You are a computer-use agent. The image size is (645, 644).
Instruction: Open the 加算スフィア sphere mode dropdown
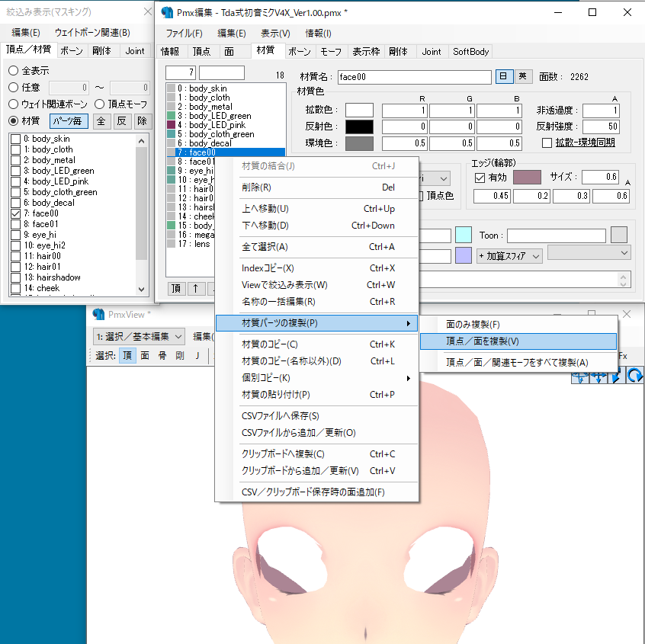509,256
